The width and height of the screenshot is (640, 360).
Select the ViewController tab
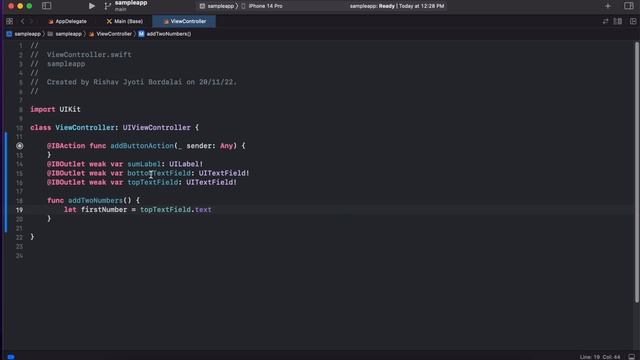click(184, 21)
